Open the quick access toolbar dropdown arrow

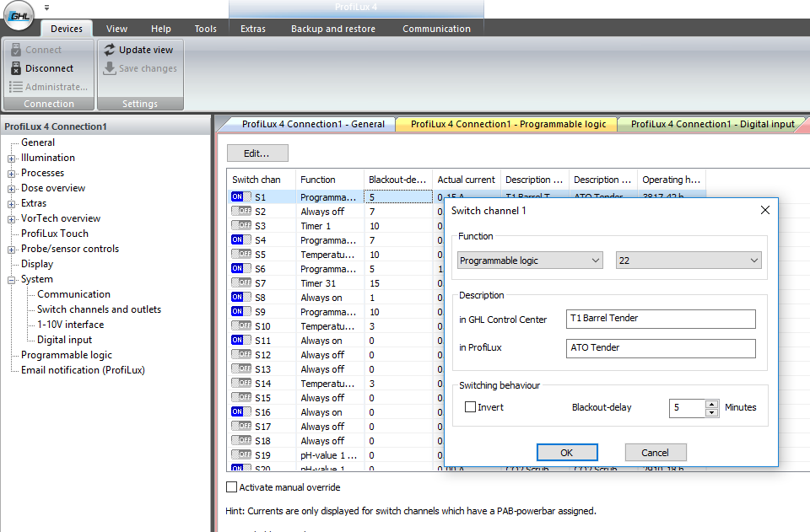tap(46, 8)
